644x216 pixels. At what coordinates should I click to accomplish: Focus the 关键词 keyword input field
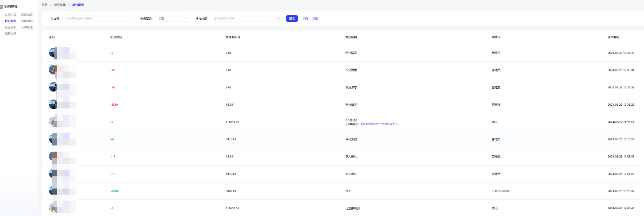click(99, 18)
